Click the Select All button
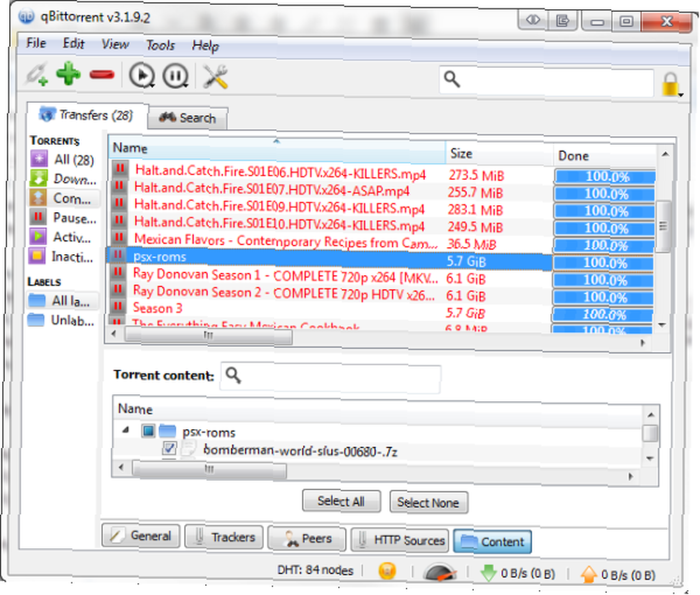Image resolution: width=700 pixels, height=595 pixels. (341, 500)
